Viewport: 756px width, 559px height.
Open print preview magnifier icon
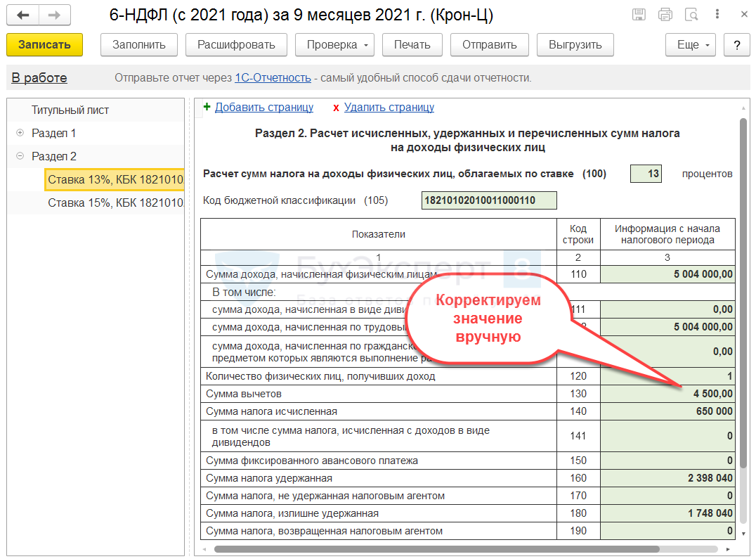click(691, 15)
